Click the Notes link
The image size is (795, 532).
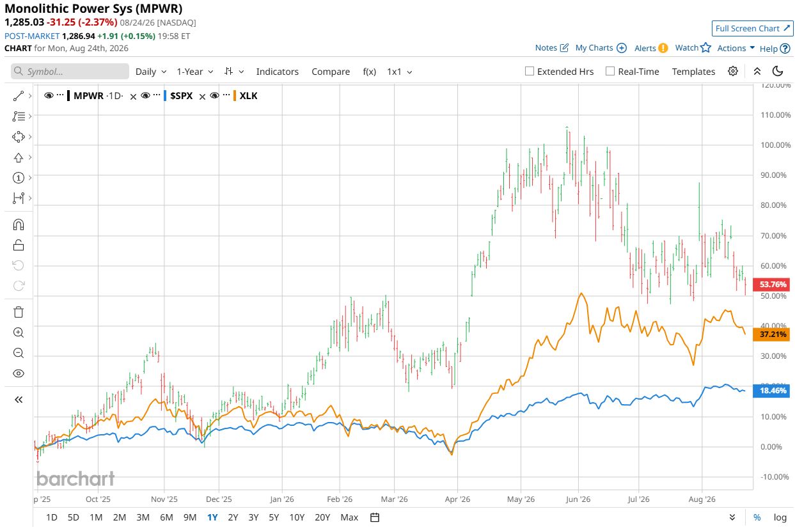tap(546, 48)
